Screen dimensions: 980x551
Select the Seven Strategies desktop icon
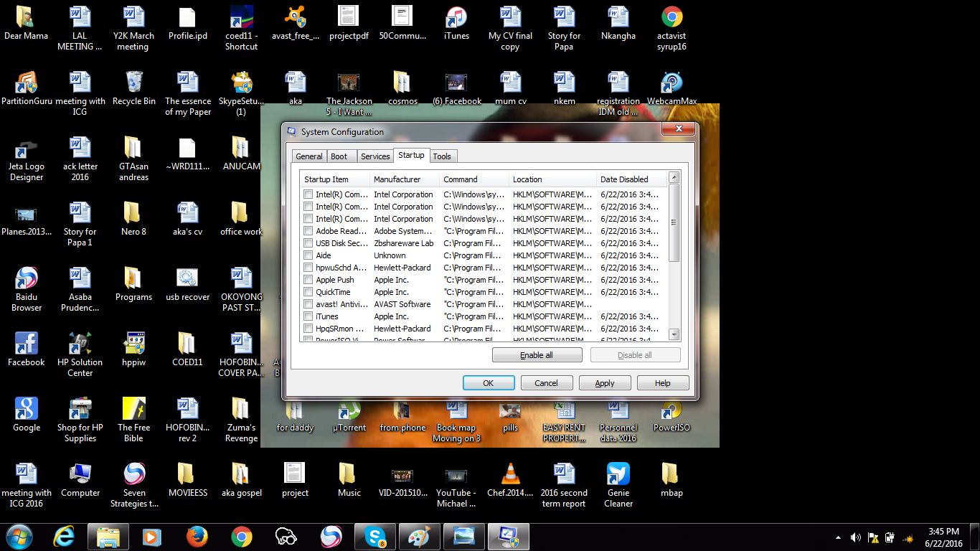click(133, 486)
